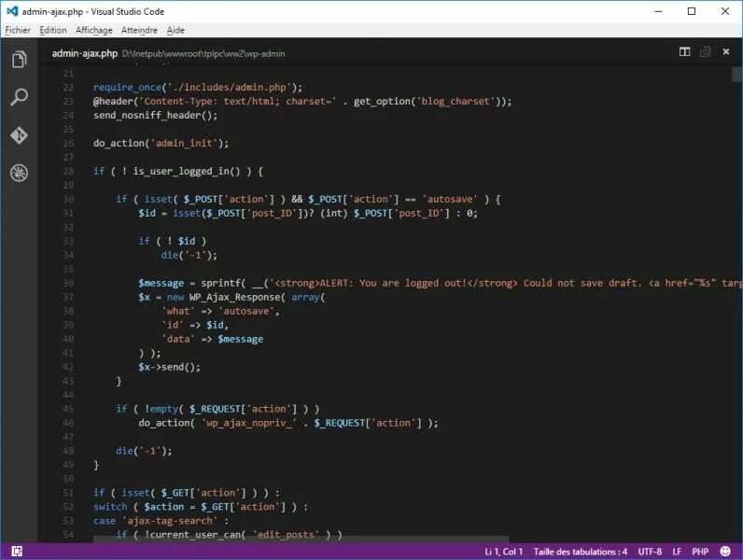Open the Search view

pos(19,97)
